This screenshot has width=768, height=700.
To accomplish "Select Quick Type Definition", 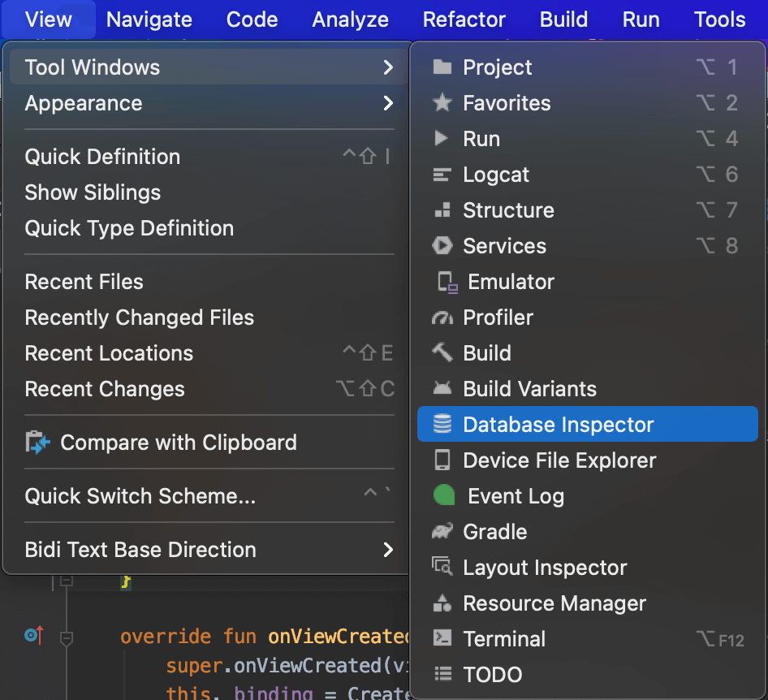I will tap(209, 228).
